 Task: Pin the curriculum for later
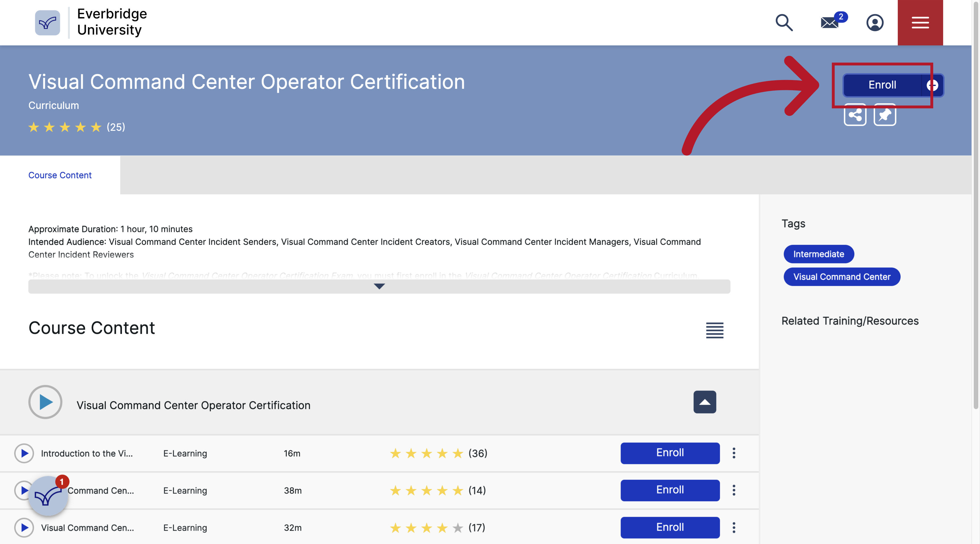[885, 115]
